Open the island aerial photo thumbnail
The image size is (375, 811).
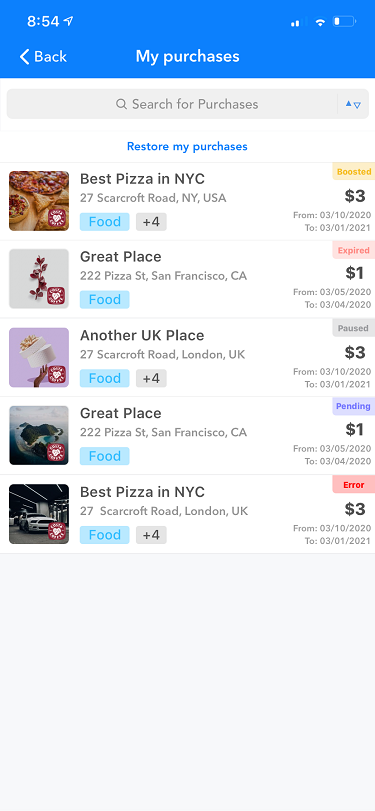click(x=39, y=435)
